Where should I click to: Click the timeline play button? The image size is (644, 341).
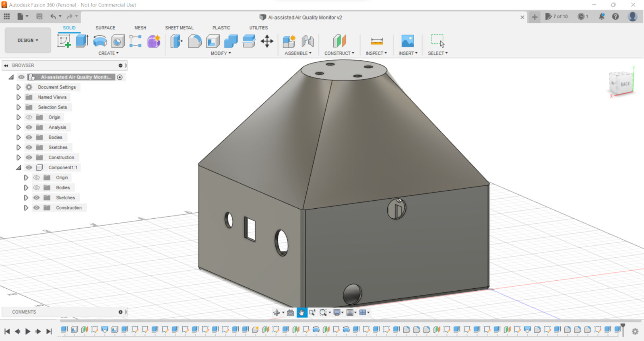coord(28,331)
